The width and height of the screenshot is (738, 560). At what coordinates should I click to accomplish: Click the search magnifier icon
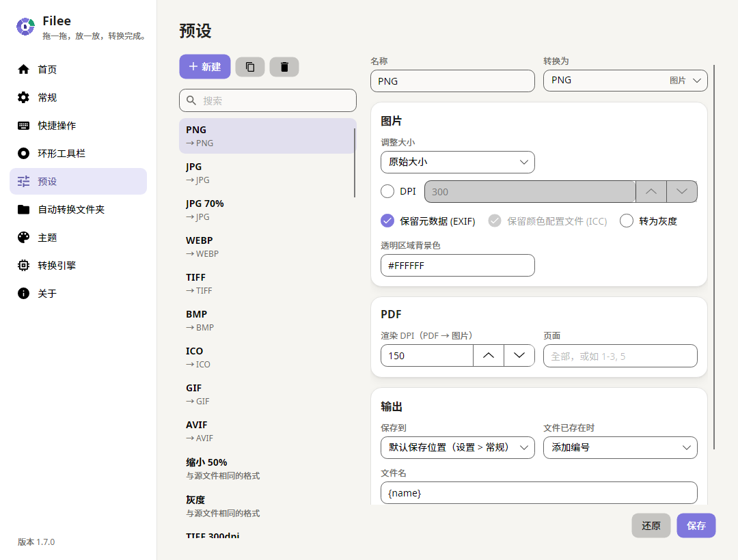tap(191, 100)
